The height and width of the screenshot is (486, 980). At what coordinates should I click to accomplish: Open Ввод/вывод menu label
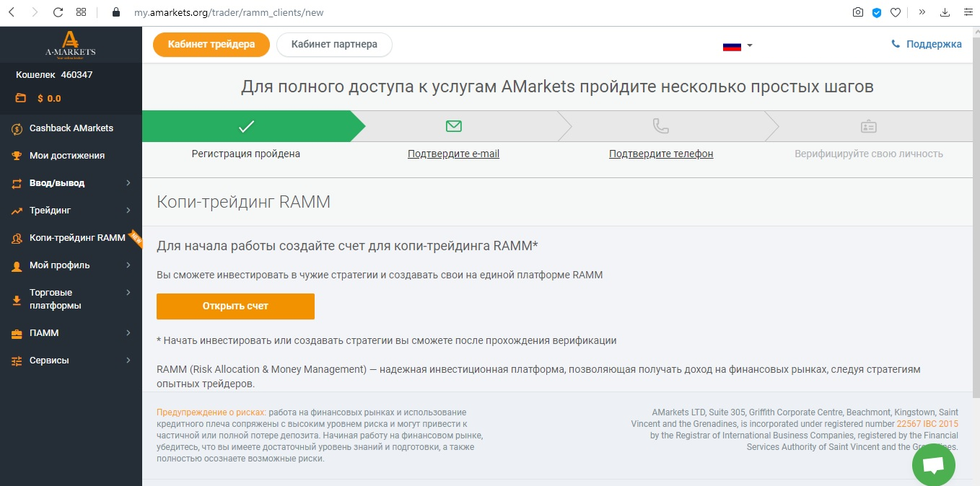coord(57,183)
